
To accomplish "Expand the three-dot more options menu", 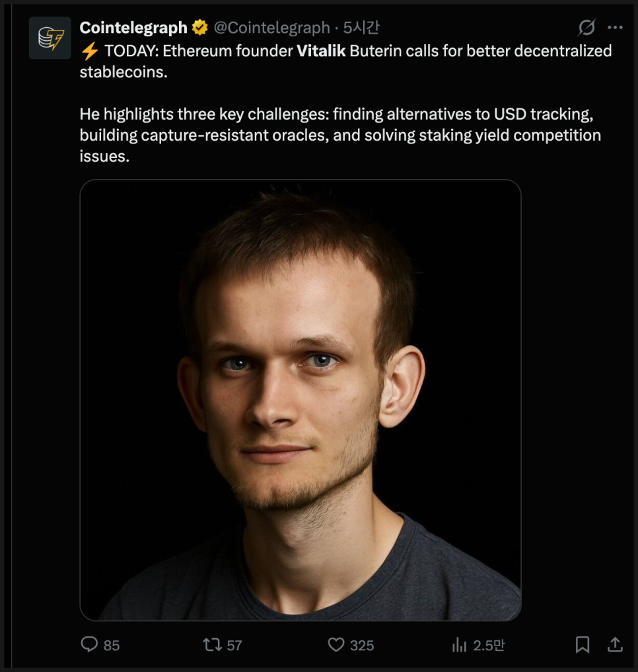I will coord(615,28).
